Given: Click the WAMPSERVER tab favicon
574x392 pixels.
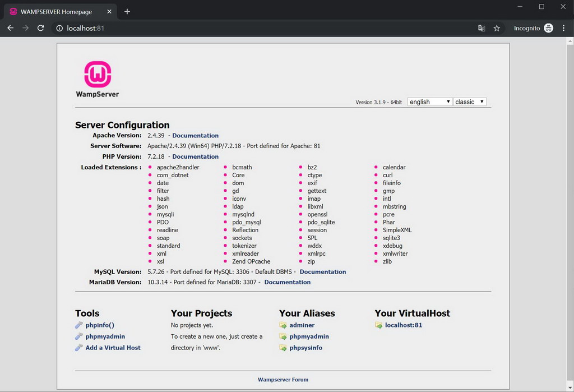Looking at the screenshot, I should click(13, 12).
